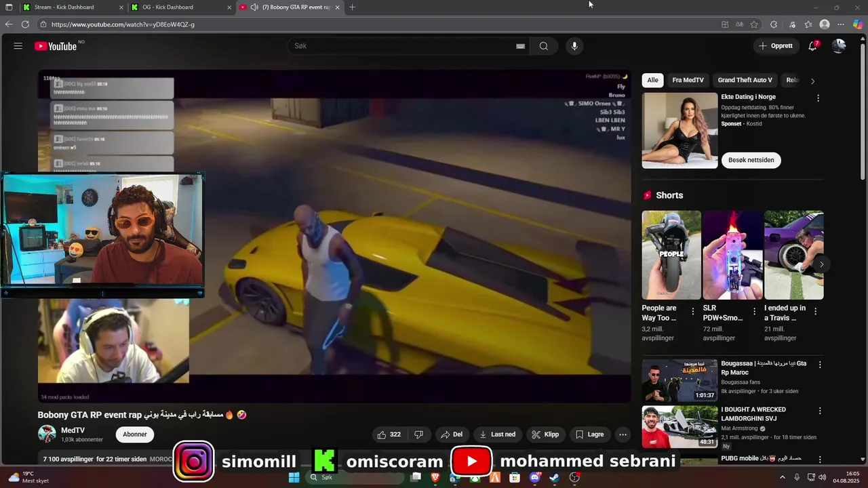868x488 pixels.
Task: Open more actions ellipsis below video
Action: pos(623,434)
